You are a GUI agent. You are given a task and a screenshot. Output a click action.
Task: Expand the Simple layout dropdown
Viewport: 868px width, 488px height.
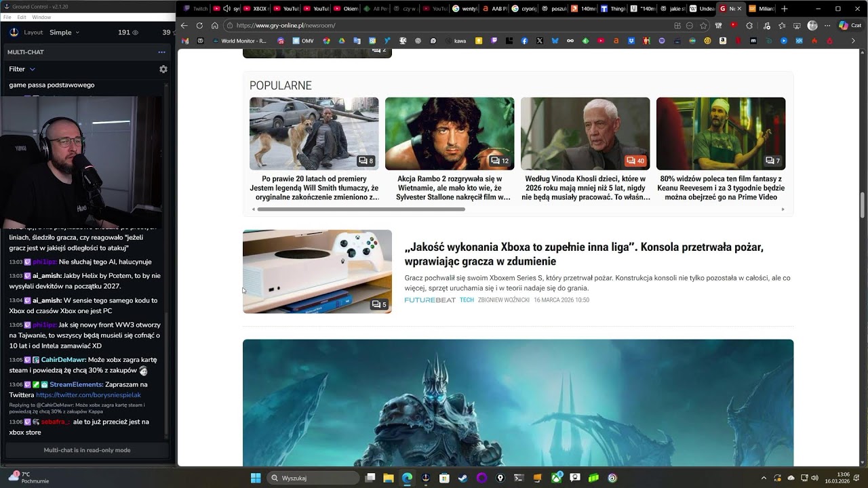(64, 33)
